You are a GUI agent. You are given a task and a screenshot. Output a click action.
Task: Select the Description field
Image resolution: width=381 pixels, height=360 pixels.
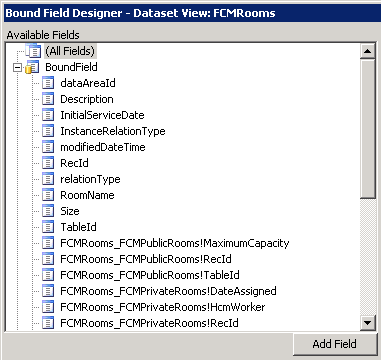click(x=87, y=99)
